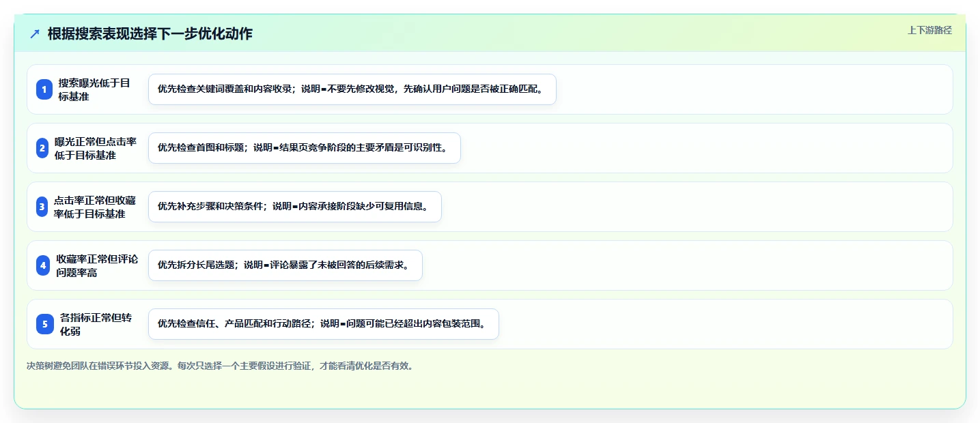Click step number badge 1

point(44,89)
